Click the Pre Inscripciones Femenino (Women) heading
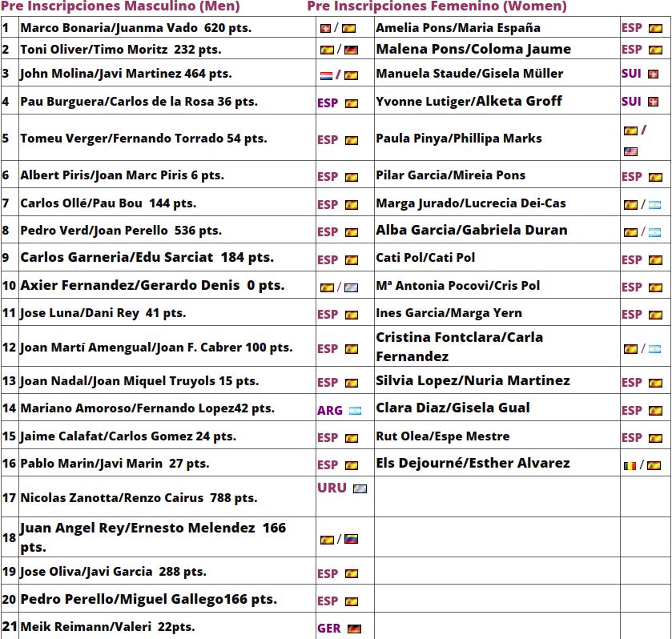Screen dimensions: 672x639 (437, 6)
